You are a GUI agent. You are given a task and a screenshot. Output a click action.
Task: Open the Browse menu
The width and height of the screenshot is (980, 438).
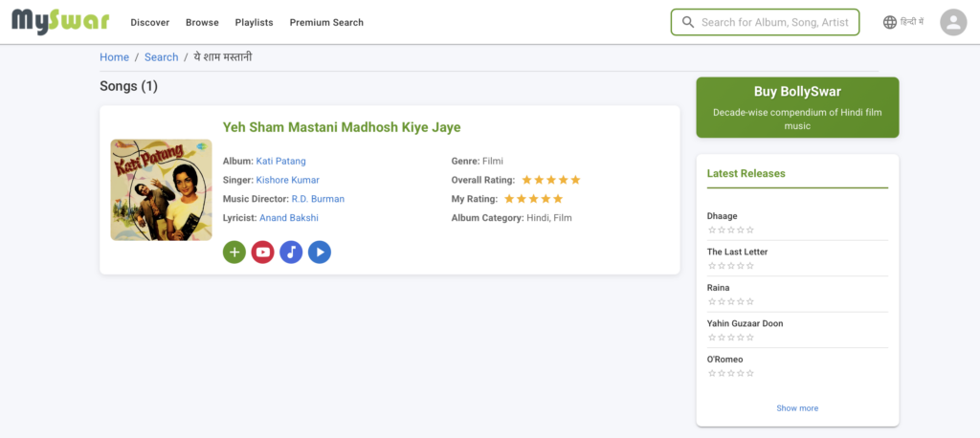point(202,22)
